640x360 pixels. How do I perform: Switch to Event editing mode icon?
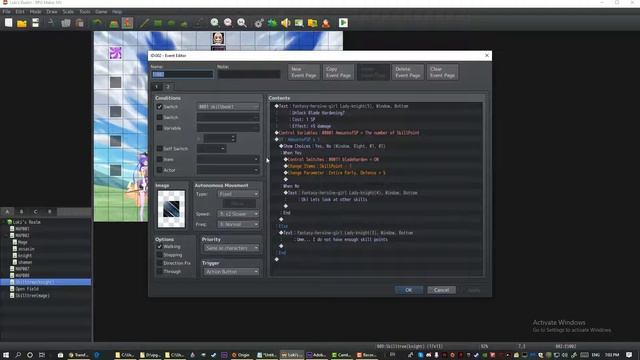point(127,23)
